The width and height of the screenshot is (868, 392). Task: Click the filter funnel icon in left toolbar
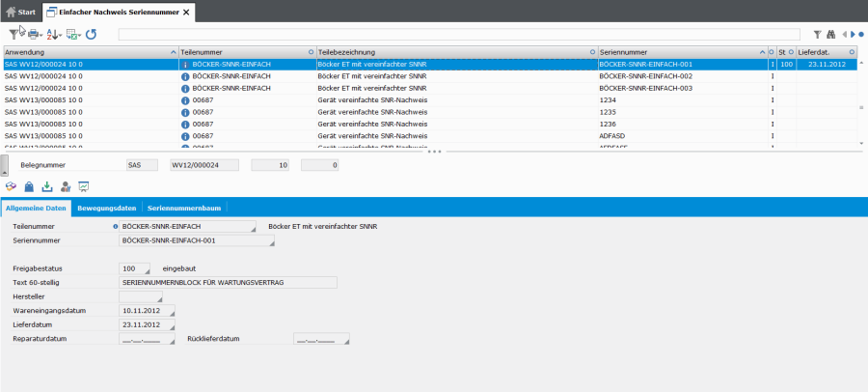[x=14, y=34]
